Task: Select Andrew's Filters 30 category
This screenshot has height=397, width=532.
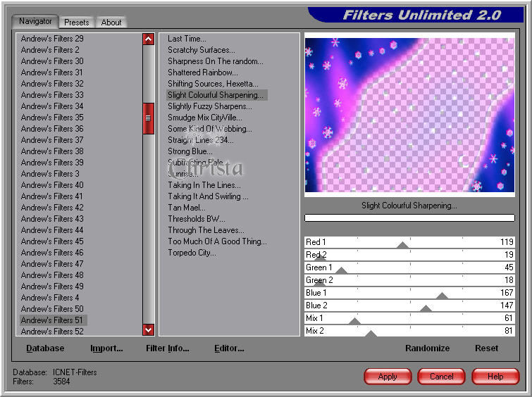Action: pos(52,61)
